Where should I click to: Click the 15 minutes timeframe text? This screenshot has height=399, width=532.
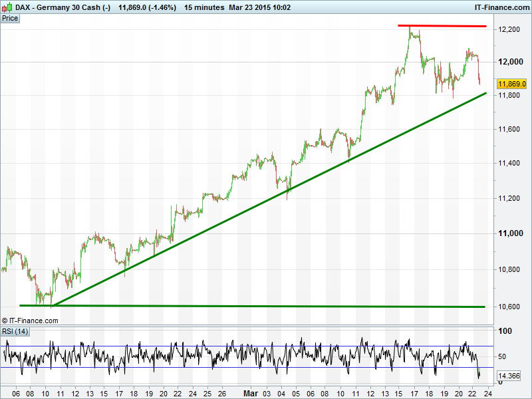[x=203, y=7]
